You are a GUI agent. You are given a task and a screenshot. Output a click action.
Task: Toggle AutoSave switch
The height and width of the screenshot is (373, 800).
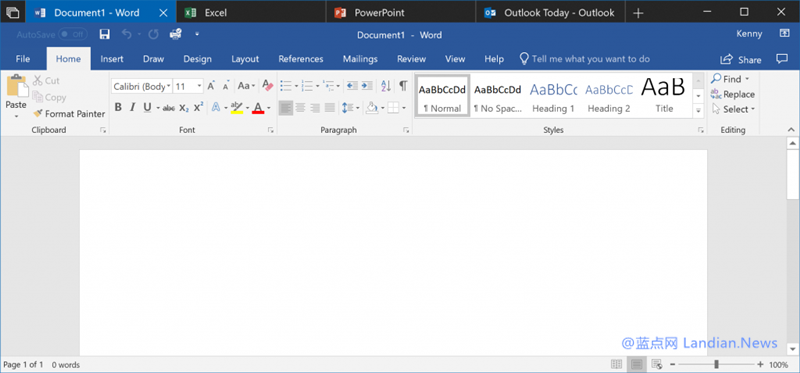(x=72, y=35)
